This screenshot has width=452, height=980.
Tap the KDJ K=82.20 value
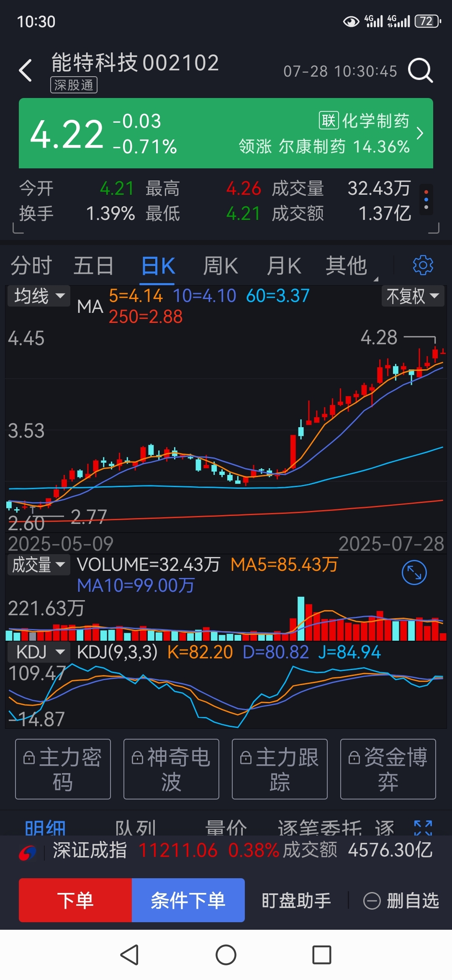(200, 652)
